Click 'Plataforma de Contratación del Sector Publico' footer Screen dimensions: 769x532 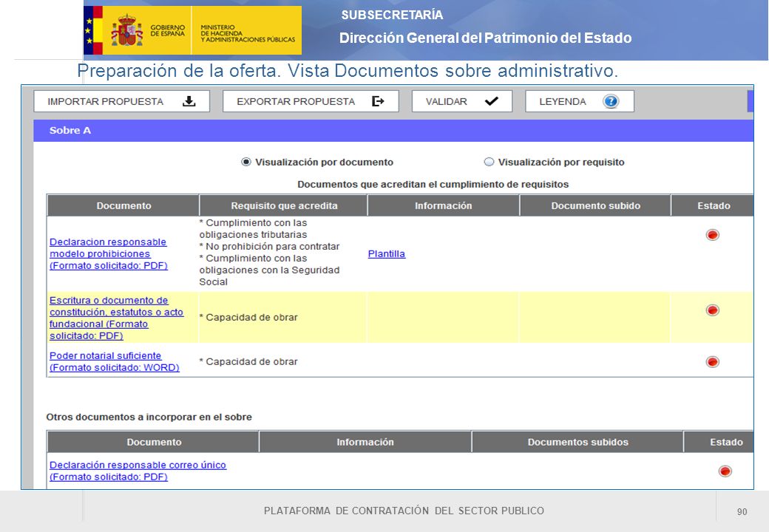tap(404, 511)
